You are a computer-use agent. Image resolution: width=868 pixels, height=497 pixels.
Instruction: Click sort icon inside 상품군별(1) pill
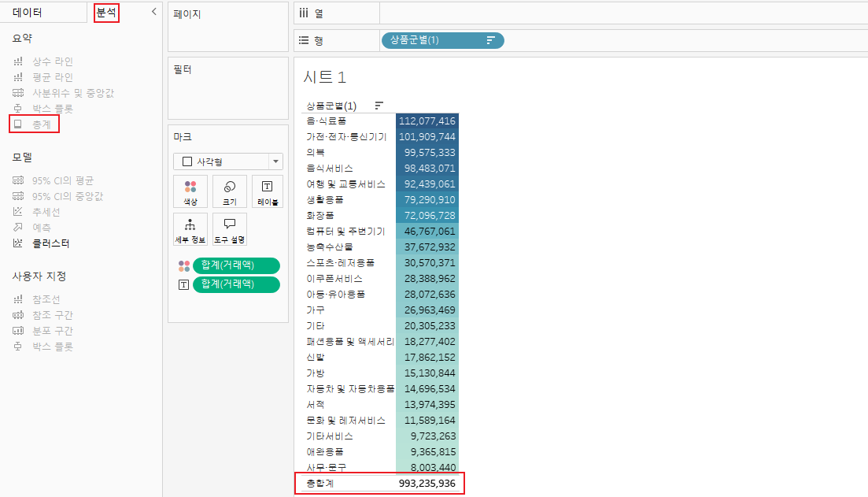(x=490, y=40)
